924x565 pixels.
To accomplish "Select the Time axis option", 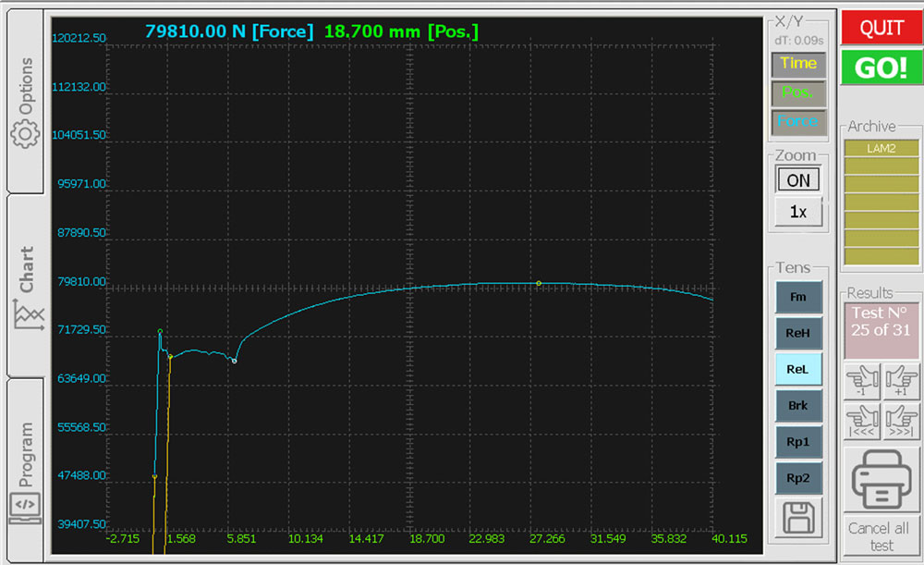I will (x=796, y=64).
